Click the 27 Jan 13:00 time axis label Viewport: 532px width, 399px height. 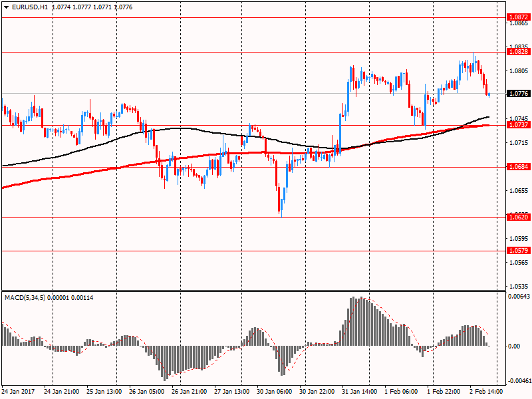[233, 392]
